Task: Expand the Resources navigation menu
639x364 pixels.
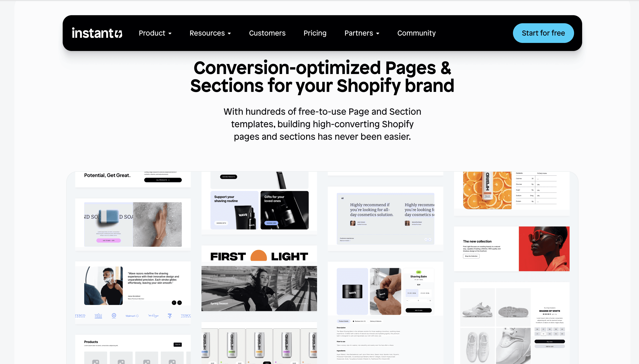Action: (210, 33)
